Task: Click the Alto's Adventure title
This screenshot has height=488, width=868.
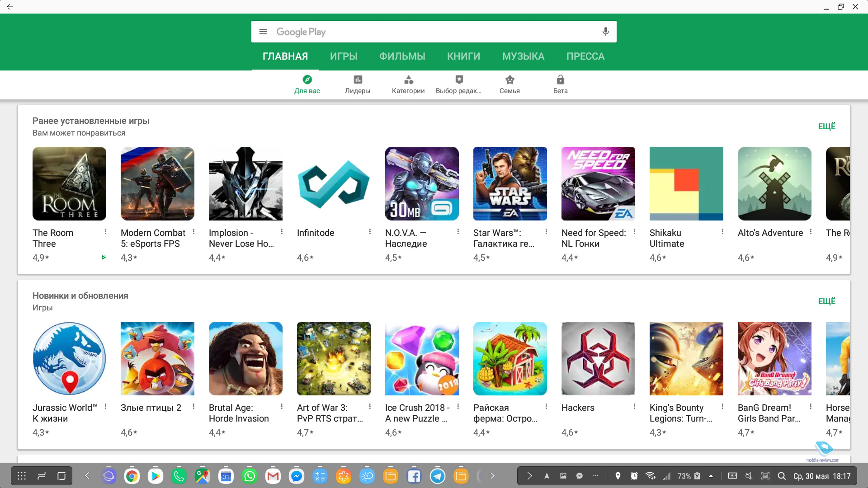Action: tap(770, 233)
